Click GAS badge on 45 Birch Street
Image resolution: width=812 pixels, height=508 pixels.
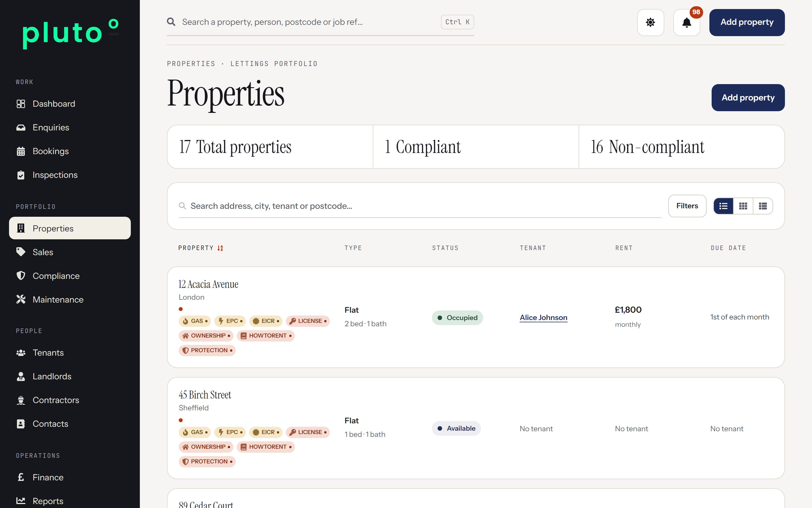195,432
